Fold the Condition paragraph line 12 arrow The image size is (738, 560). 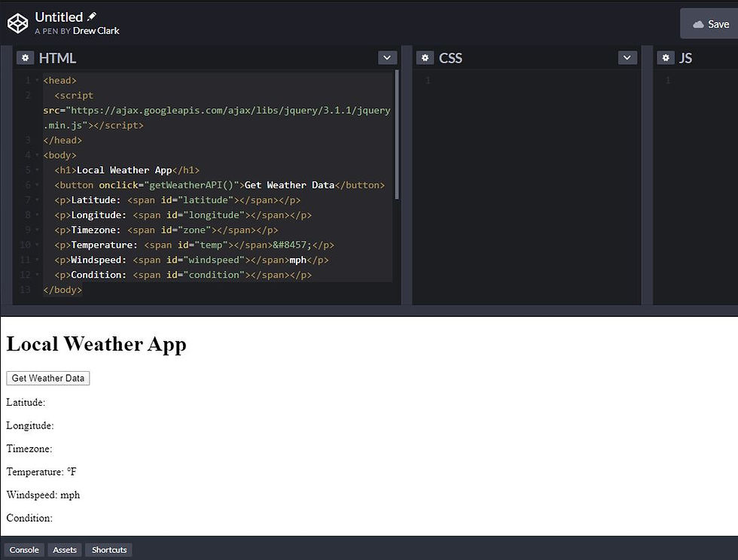tap(37, 275)
